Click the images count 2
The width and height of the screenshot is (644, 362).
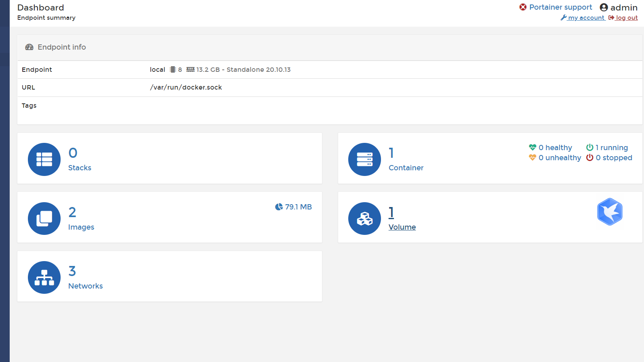[x=72, y=212]
